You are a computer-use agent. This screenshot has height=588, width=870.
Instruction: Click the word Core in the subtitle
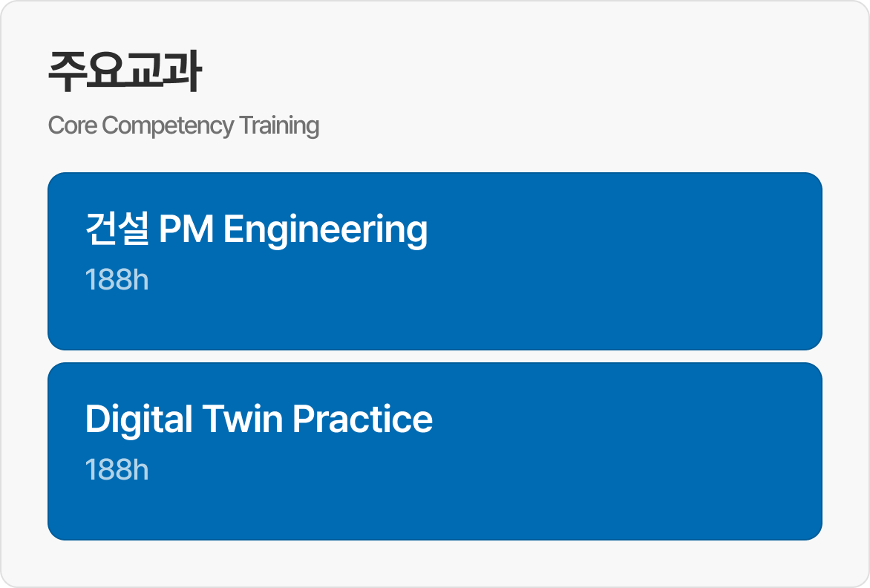72,125
